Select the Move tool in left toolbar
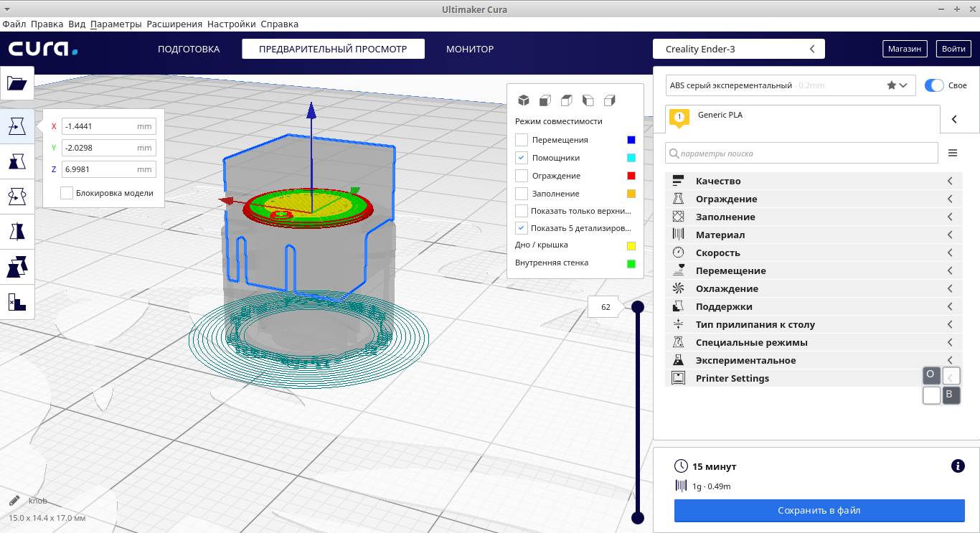Image resolution: width=980 pixels, height=533 pixels. 17,126
